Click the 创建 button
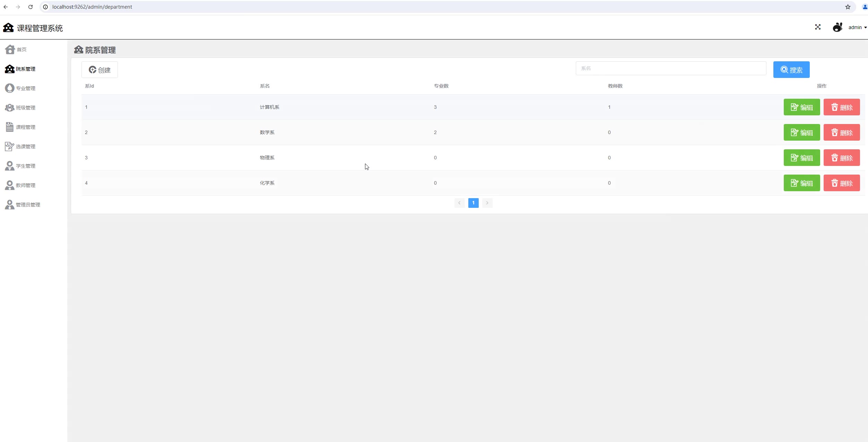868x442 pixels. [99, 70]
